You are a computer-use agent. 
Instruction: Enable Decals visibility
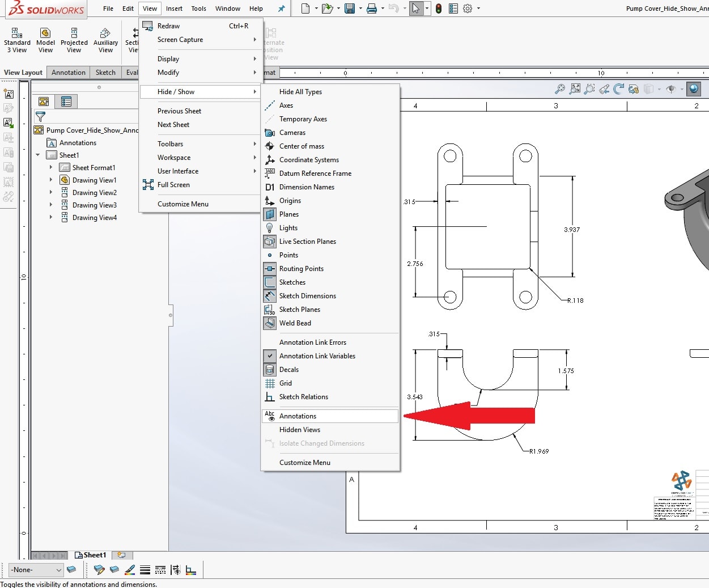point(288,369)
